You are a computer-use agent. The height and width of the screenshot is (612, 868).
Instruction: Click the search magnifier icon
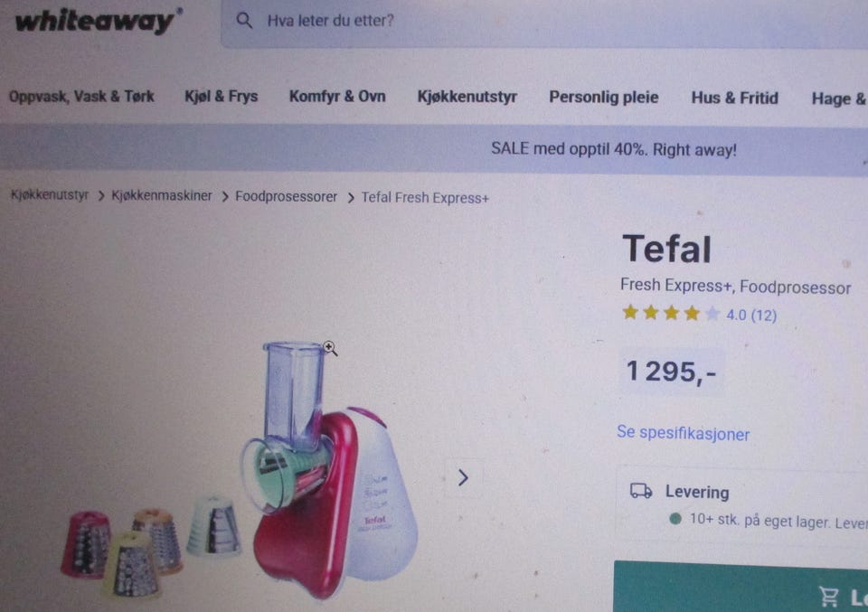click(244, 21)
